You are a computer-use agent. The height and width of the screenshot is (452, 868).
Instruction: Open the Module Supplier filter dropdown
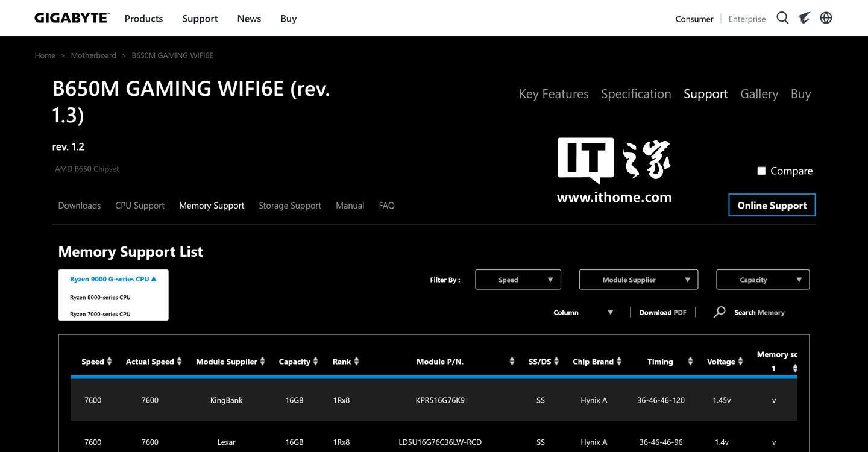pos(638,280)
